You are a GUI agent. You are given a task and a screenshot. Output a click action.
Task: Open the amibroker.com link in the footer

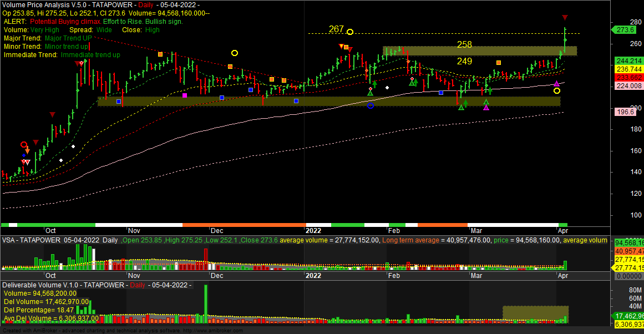pyautogui.click(x=213, y=331)
